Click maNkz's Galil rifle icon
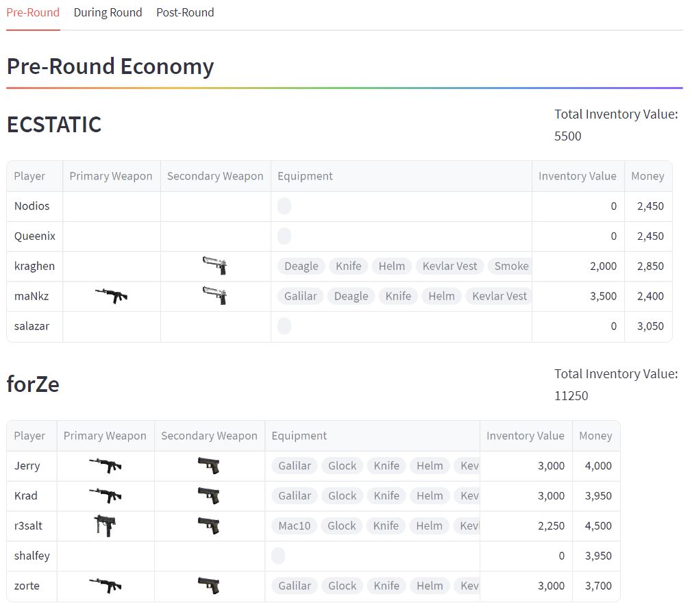The image size is (692, 616). [x=111, y=295]
